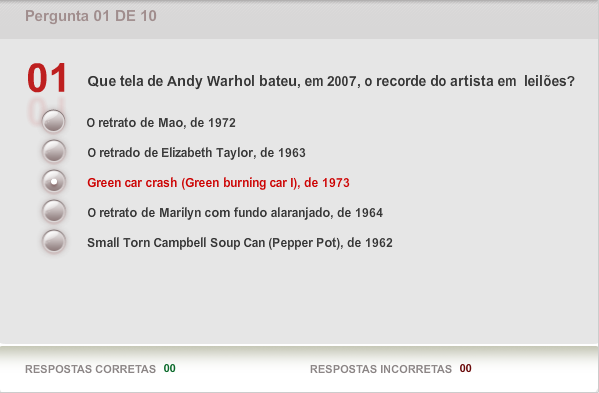
Task: Click the selected Green car crash radio button
Action: (x=54, y=181)
